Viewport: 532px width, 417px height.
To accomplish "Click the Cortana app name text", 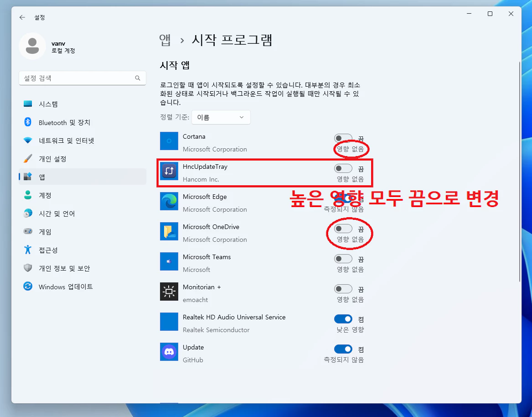I will coord(194,136).
